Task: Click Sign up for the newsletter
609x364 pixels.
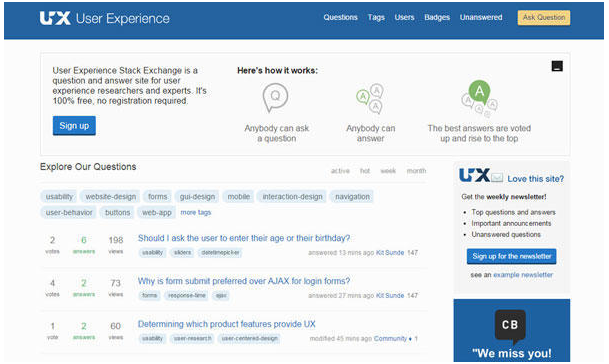Action: tap(512, 256)
